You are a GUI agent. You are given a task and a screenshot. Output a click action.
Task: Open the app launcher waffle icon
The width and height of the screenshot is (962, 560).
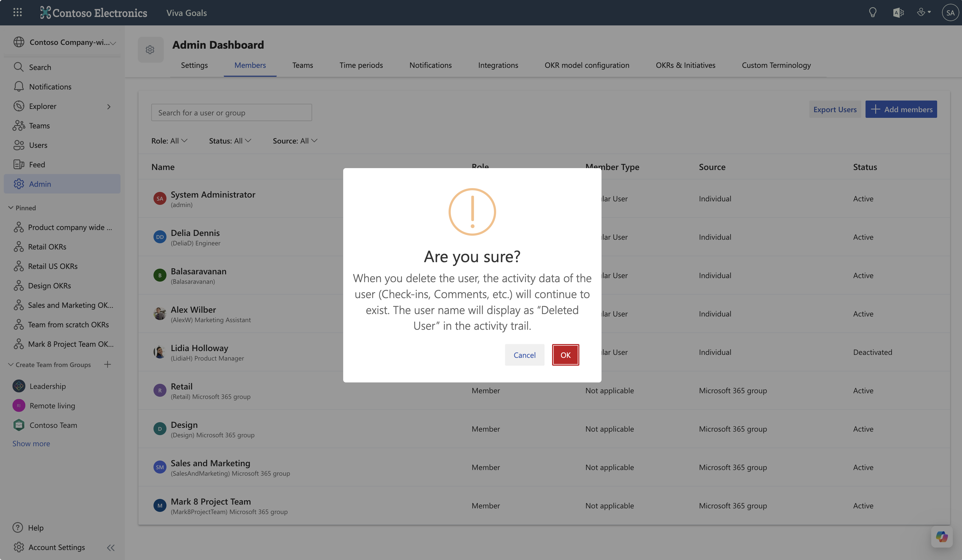pyautogui.click(x=18, y=13)
